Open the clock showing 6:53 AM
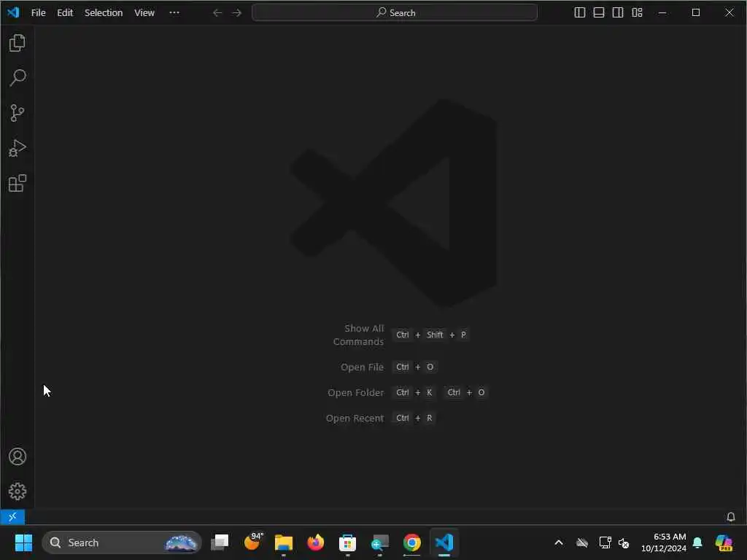The image size is (747, 560). coord(664,542)
